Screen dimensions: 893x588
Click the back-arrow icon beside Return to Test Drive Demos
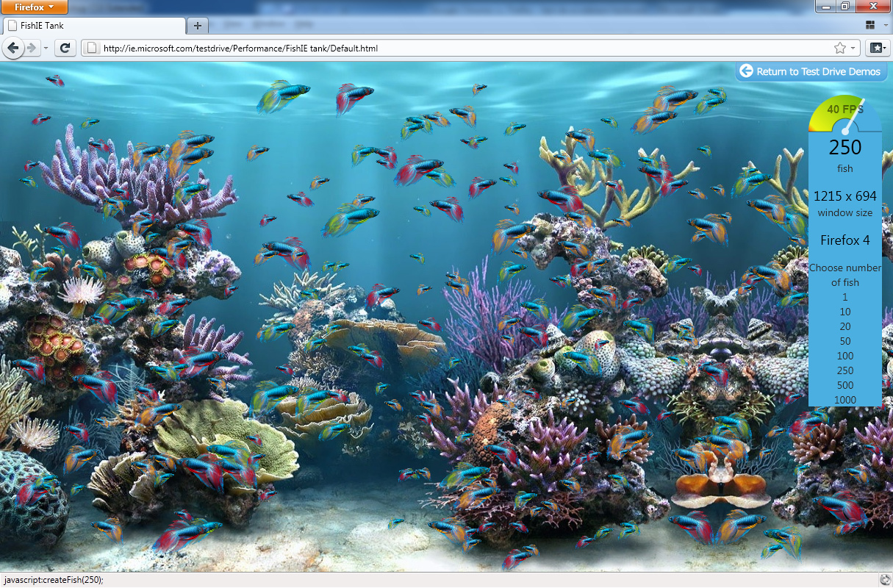746,71
